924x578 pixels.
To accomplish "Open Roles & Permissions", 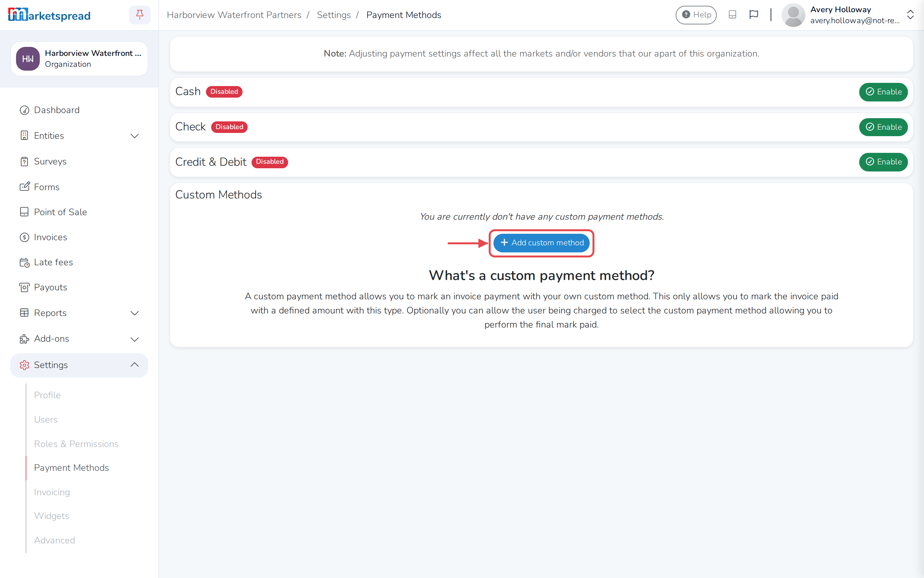I will 76,444.
